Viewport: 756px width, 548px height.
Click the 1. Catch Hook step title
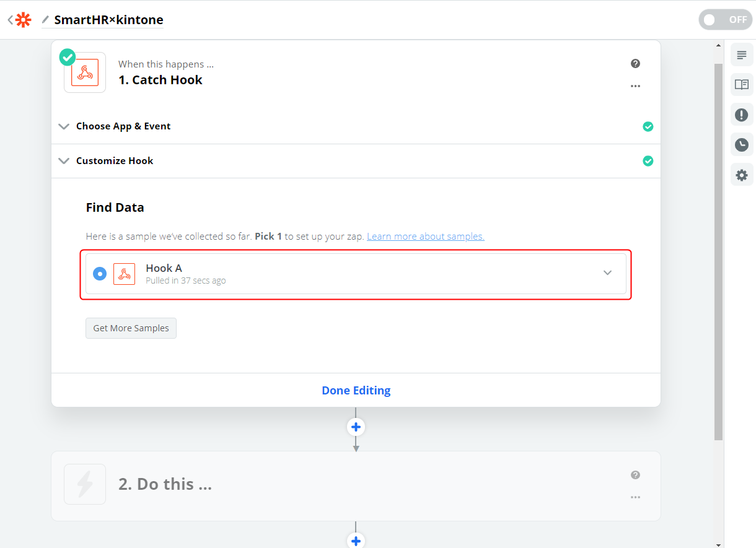[160, 80]
